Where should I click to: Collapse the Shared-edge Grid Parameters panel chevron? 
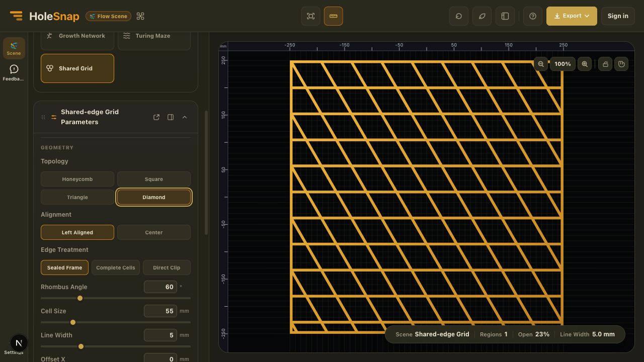pyautogui.click(x=185, y=117)
